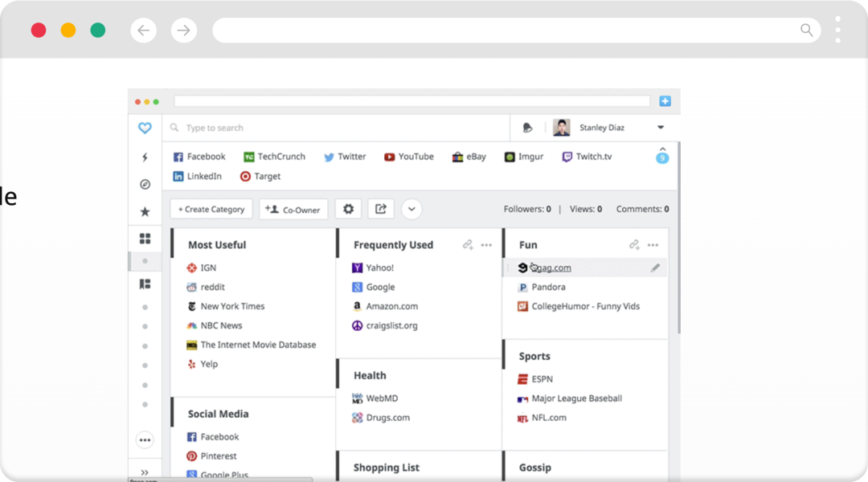The image size is (868, 482).
Task: Open the ESPN bookmark
Action: pos(535,379)
